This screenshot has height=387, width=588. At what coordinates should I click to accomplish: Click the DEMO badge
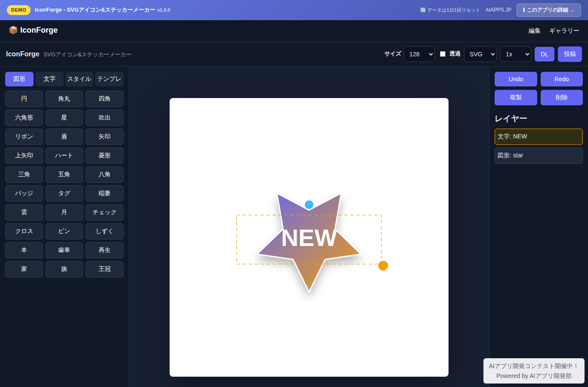(19, 10)
